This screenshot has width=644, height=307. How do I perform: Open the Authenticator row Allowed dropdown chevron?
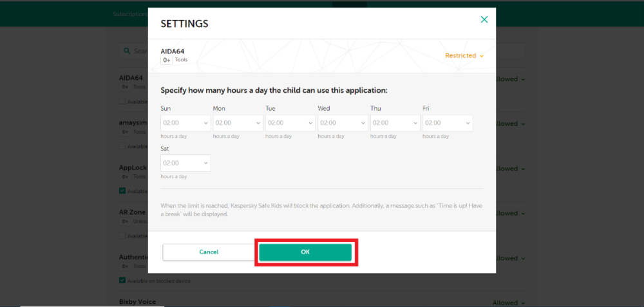pyautogui.click(x=523, y=258)
